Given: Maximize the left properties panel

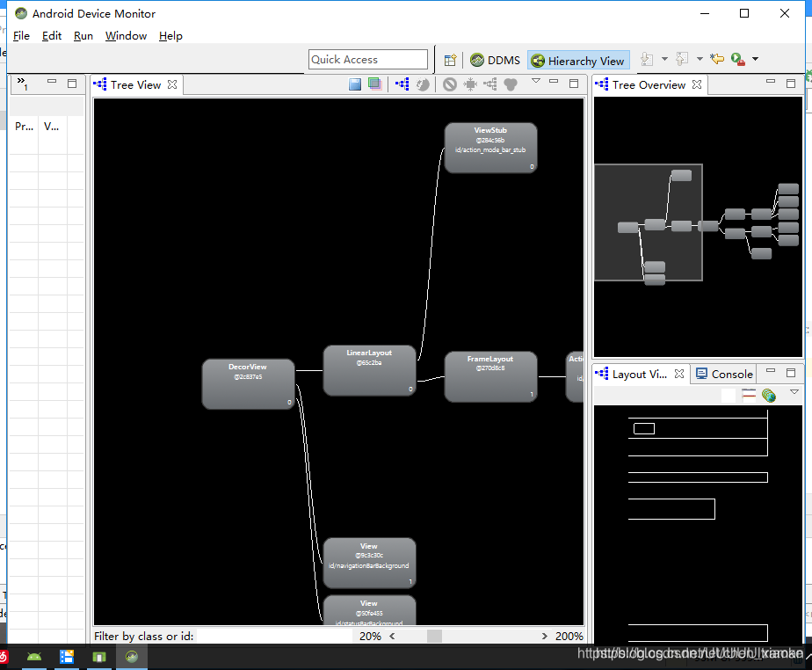Looking at the screenshot, I should point(72,84).
